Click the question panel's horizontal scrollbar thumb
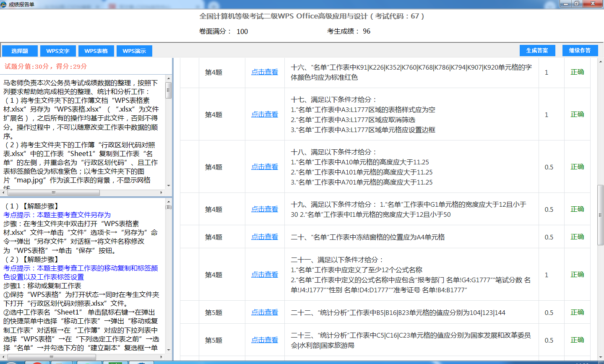The width and height of the screenshot is (604, 364). pyautogui.click(x=54, y=193)
